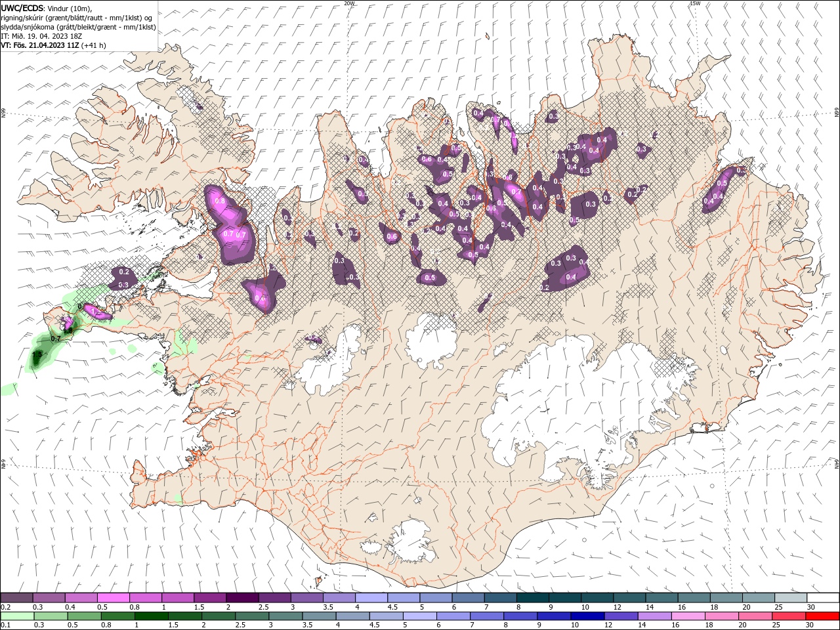Select upper legend dark teal swatch 8–9
Screen dimensions: 840x630
[x=533, y=598]
